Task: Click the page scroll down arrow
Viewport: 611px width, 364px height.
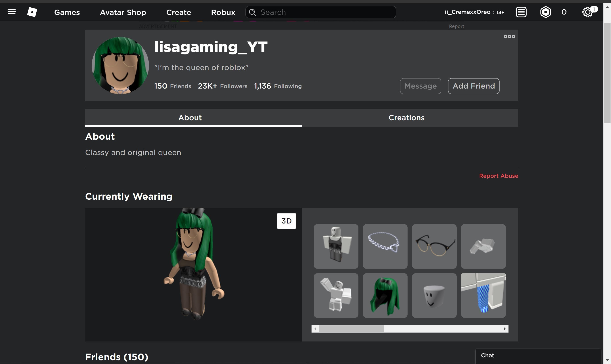Action: click(607, 360)
